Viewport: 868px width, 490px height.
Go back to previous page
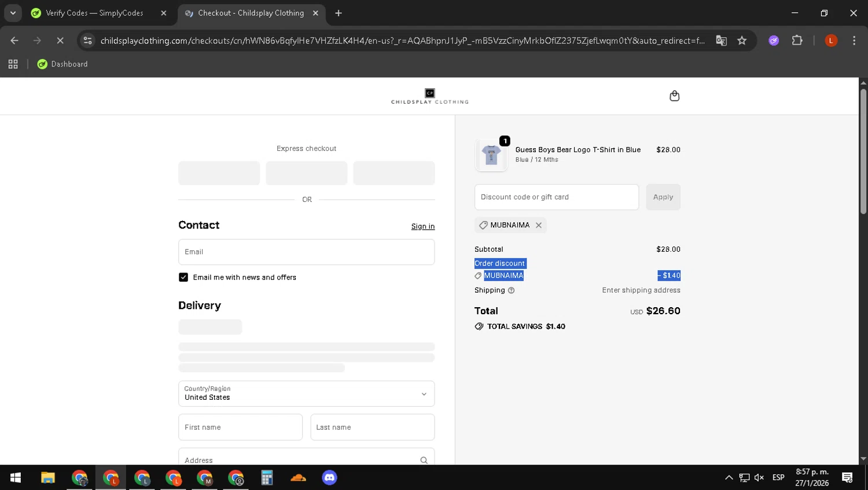pos(14,40)
